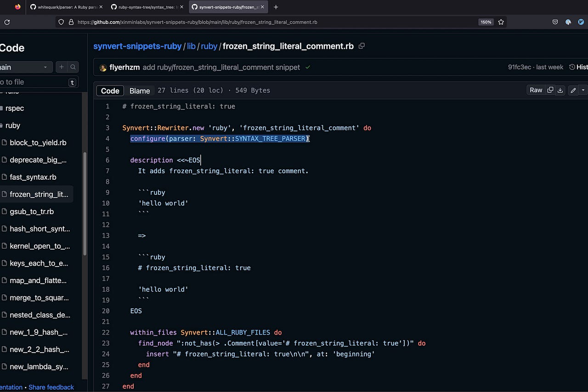Open keys_each_to_e... file in tree
The width and height of the screenshot is (588, 392).
pos(39,263)
